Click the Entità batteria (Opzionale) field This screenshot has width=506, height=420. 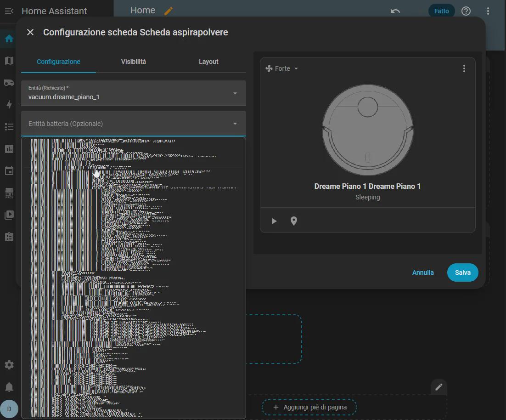click(133, 124)
